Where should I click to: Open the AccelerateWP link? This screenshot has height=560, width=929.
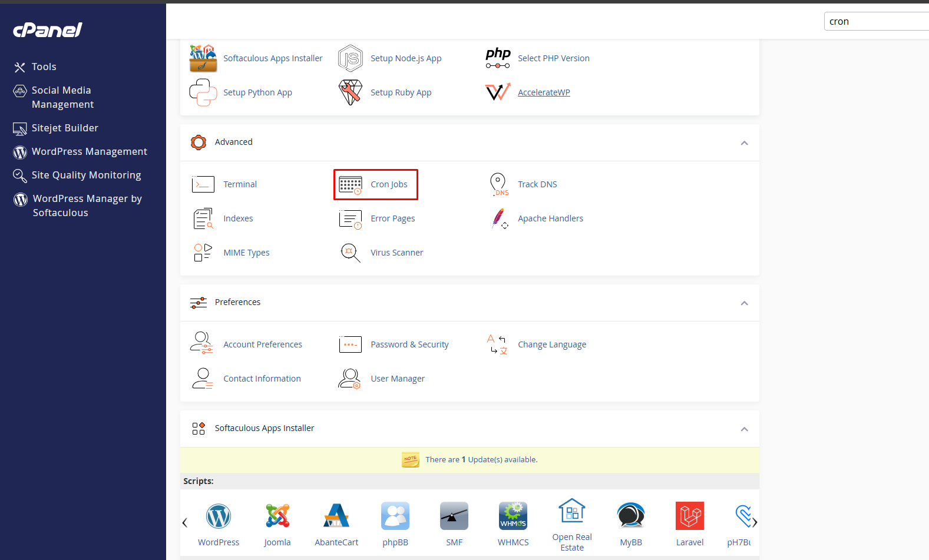point(544,92)
